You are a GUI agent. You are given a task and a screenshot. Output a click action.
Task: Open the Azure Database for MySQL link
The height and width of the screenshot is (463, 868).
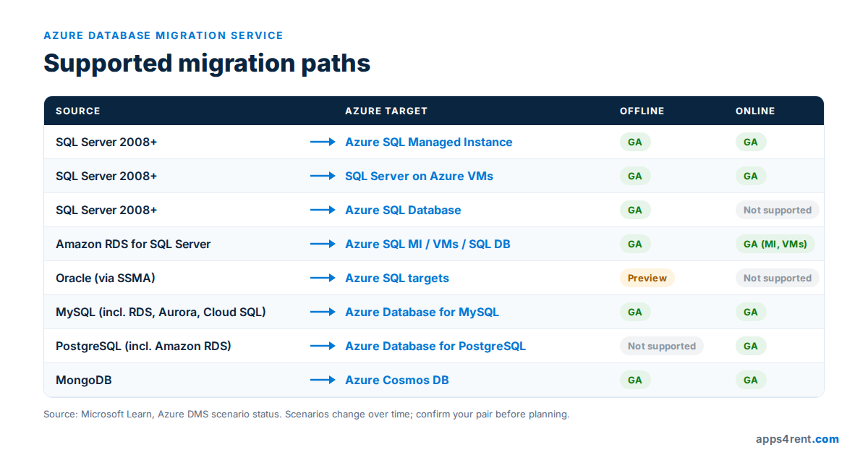coord(422,312)
